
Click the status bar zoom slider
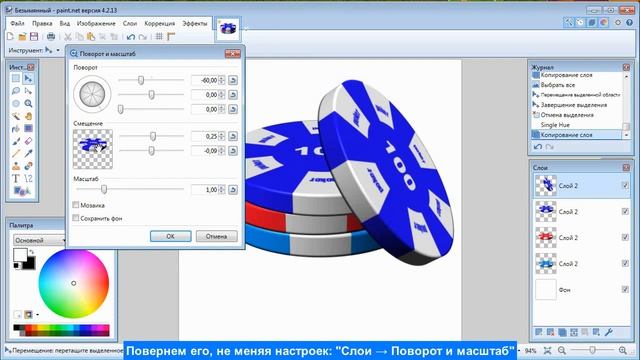(x=592, y=350)
